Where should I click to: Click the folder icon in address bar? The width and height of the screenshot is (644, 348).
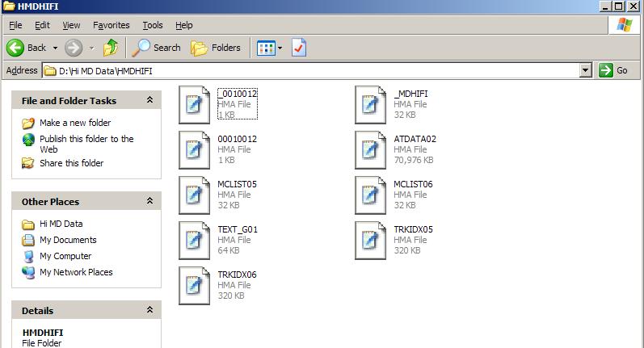point(50,71)
